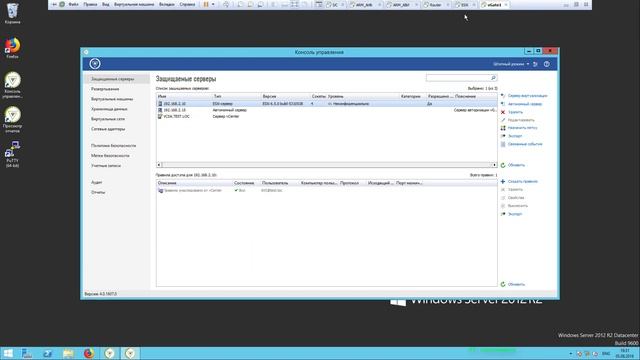This screenshot has height=360, width=640.
Task: Click the Создать правило link
Action: tap(522, 181)
